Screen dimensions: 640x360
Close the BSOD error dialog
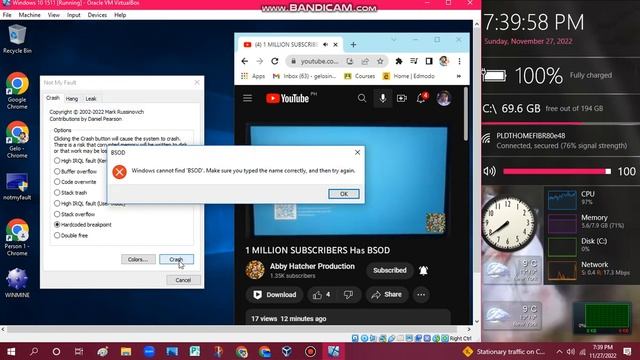[357, 152]
